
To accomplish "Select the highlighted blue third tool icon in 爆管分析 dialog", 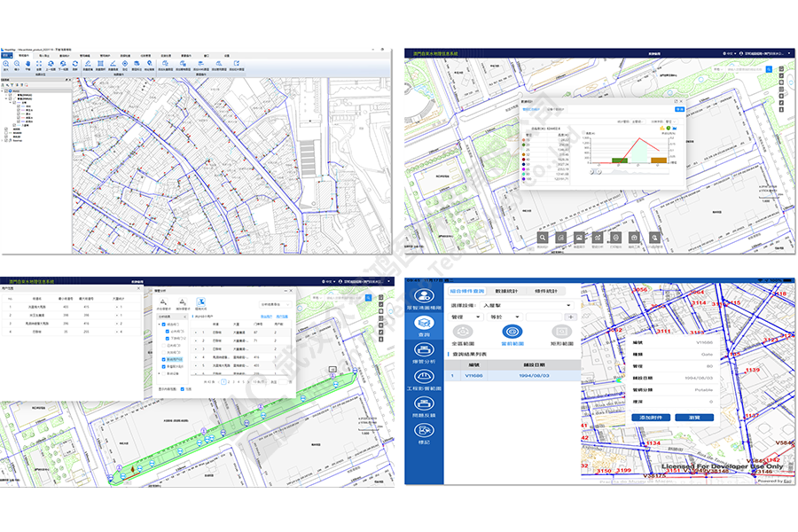I will point(201,302).
